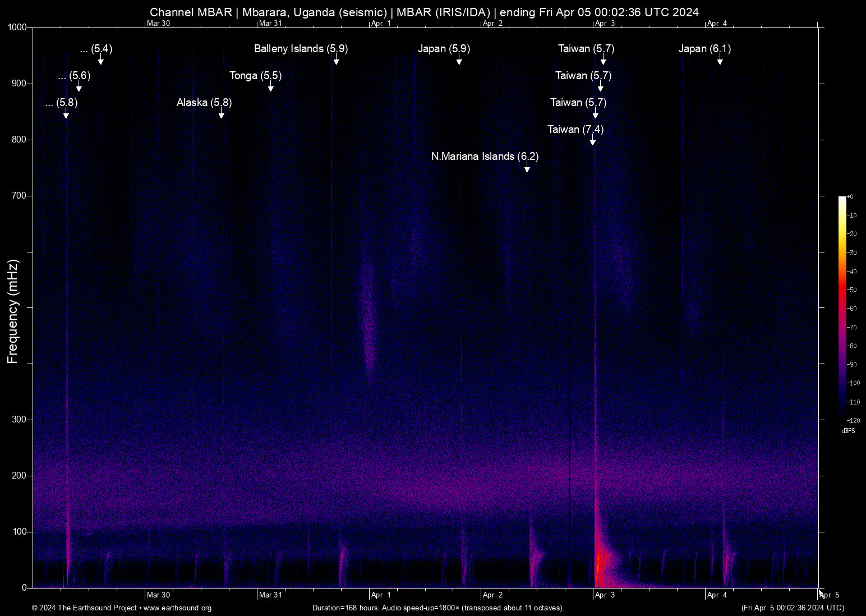Click the Mar 31 marker on top axis
This screenshot has width=866, height=616.
[x=270, y=24]
